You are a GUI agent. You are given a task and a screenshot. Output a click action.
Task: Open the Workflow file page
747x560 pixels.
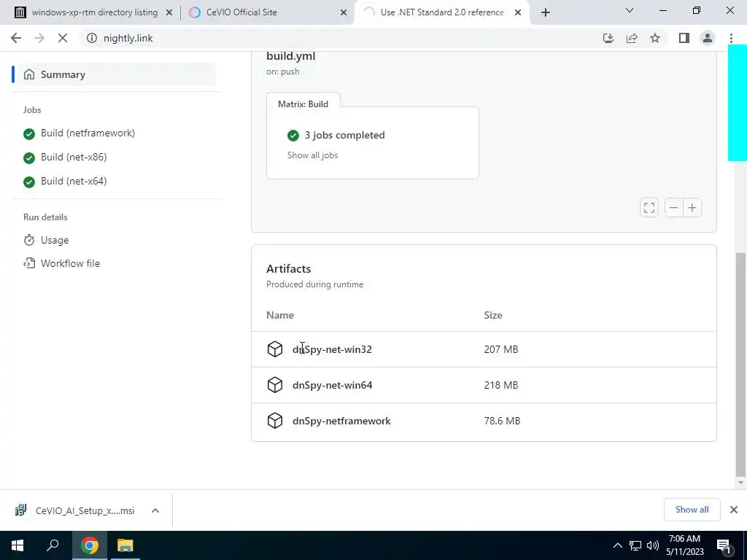pyautogui.click(x=70, y=263)
